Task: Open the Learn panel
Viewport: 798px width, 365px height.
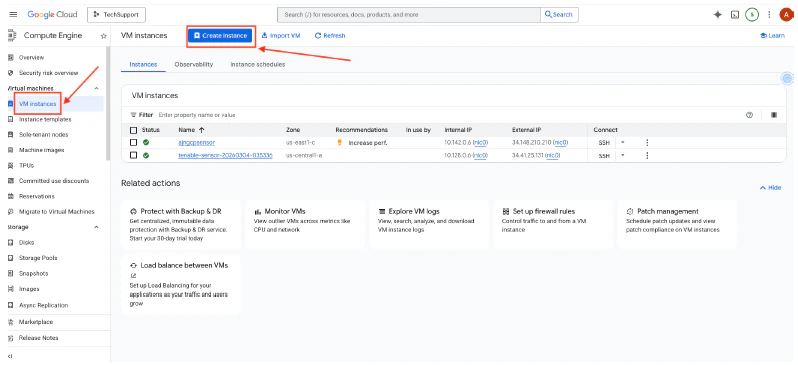Action: pos(772,36)
